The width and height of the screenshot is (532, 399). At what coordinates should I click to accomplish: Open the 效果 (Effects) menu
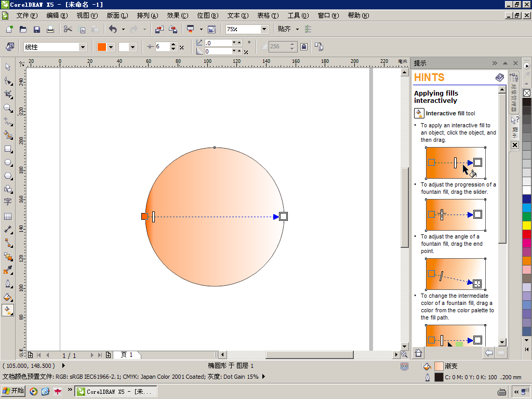click(177, 16)
